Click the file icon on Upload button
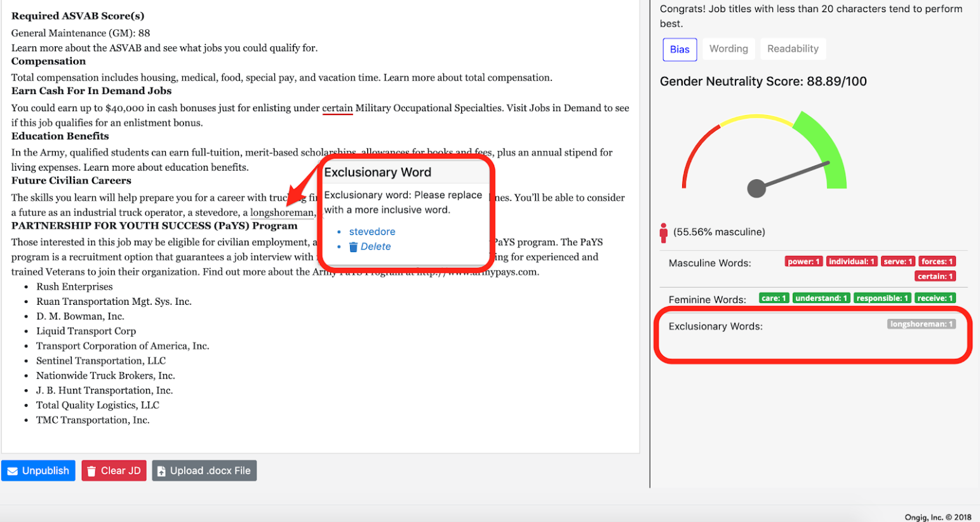 click(161, 471)
